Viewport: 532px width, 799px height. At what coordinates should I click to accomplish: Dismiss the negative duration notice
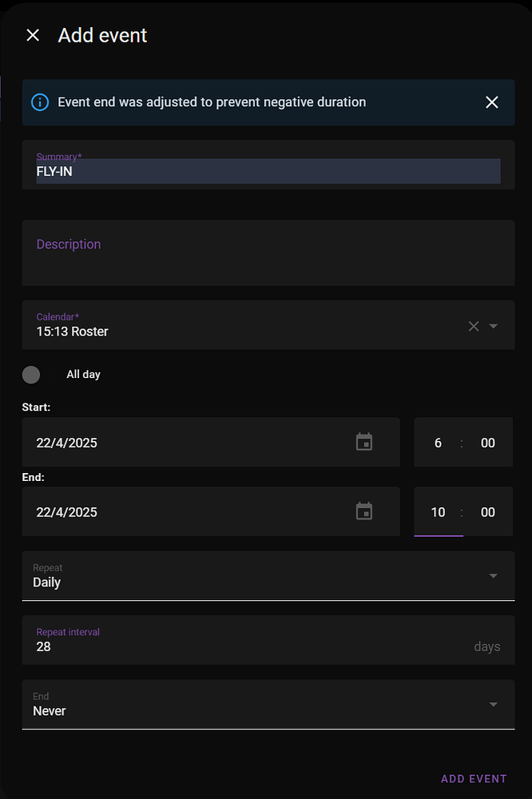coord(492,102)
